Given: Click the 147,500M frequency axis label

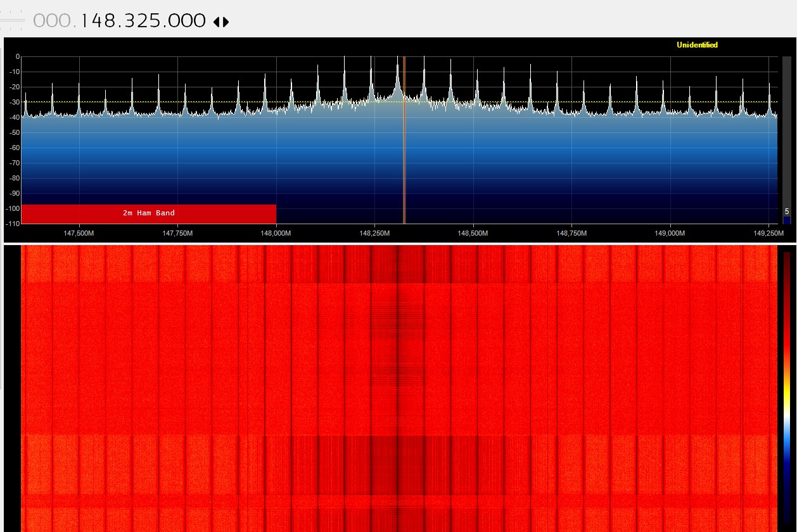Looking at the screenshot, I should [x=79, y=234].
